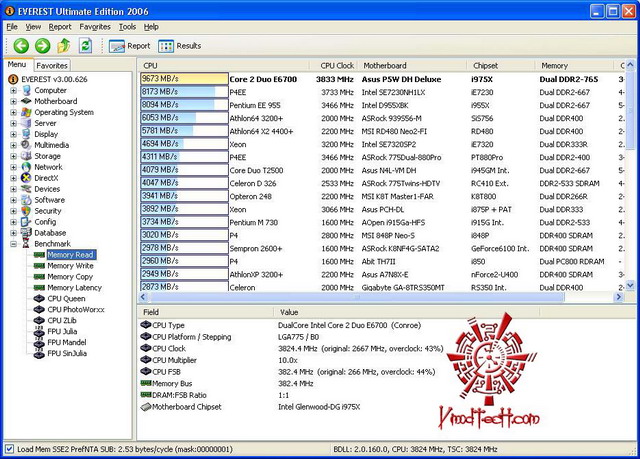Image resolution: width=640 pixels, height=459 pixels.
Task: Switch to the Favorites tab
Action: tap(52, 66)
